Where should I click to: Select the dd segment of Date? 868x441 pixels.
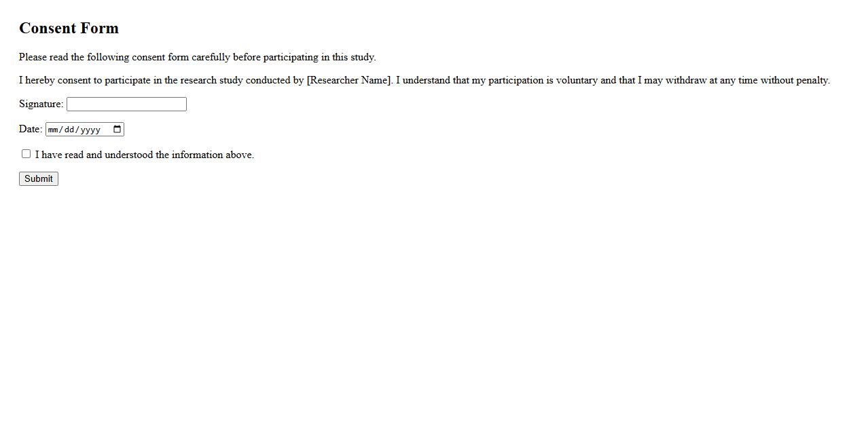(69, 130)
